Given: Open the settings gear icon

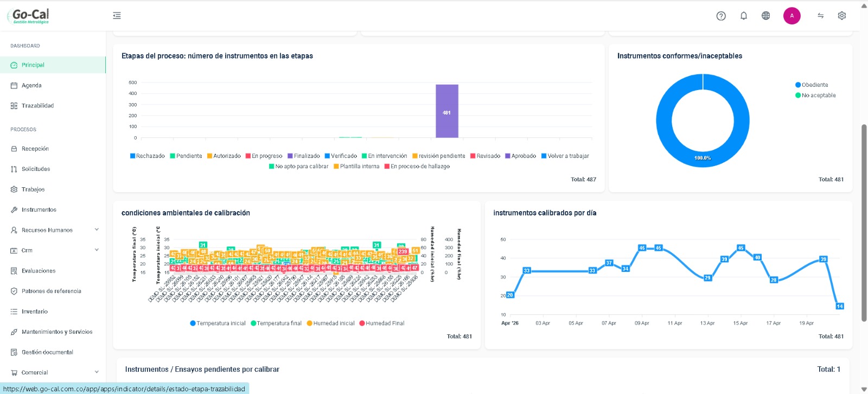Looking at the screenshot, I should (842, 16).
